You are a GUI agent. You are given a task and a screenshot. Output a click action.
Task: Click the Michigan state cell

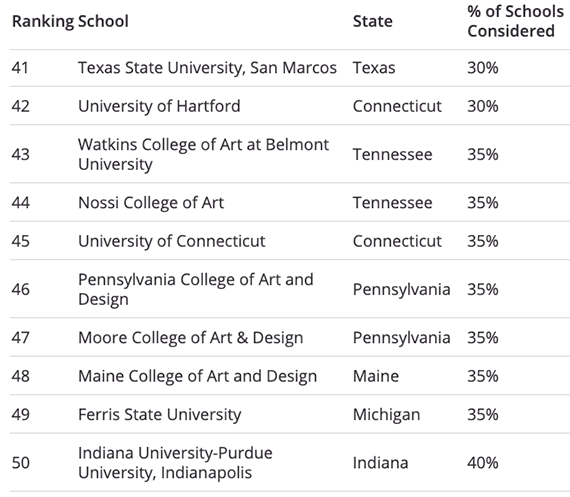tap(386, 415)
